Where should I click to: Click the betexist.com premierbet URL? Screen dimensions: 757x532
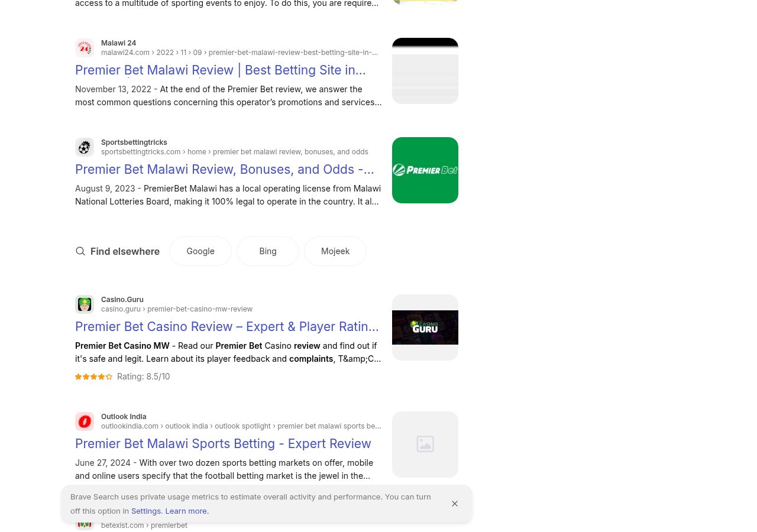coord(144,525)
